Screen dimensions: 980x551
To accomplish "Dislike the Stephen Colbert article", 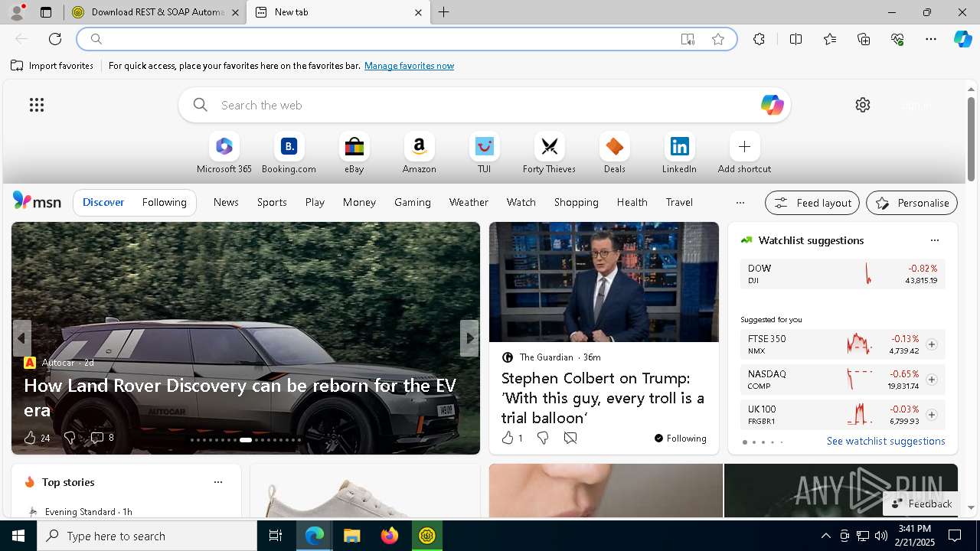I will point(543,438).
